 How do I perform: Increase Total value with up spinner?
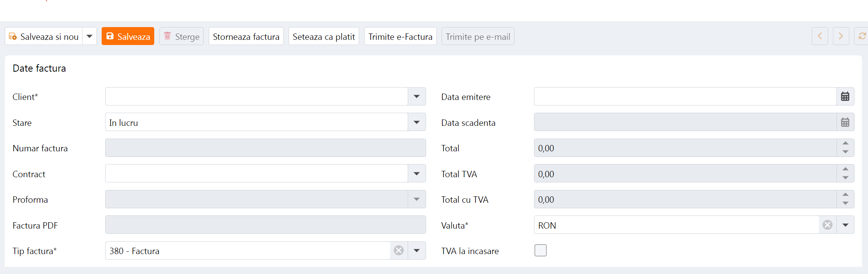[845, 143]
